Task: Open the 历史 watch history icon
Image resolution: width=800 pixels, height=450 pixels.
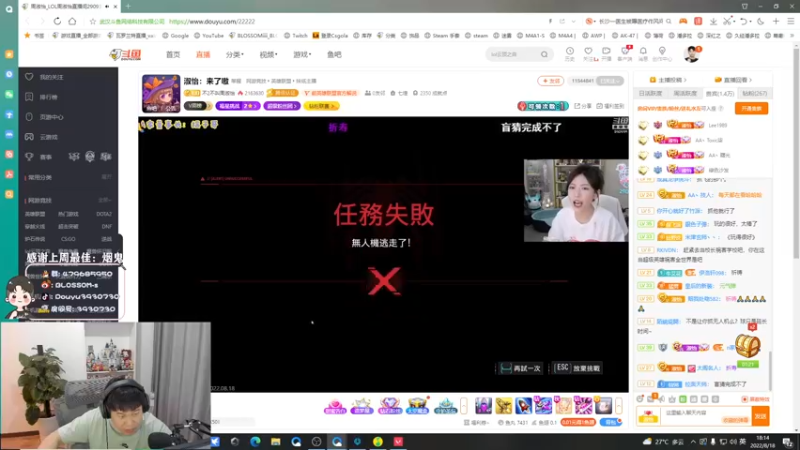Action: point(569,54)
